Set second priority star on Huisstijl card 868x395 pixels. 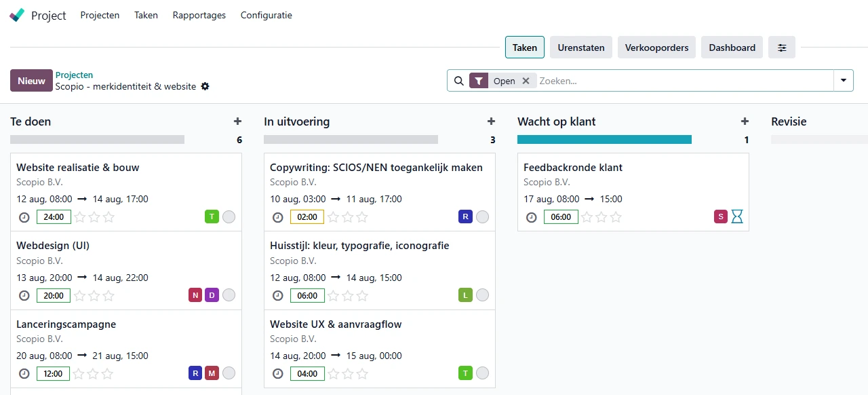348,296
